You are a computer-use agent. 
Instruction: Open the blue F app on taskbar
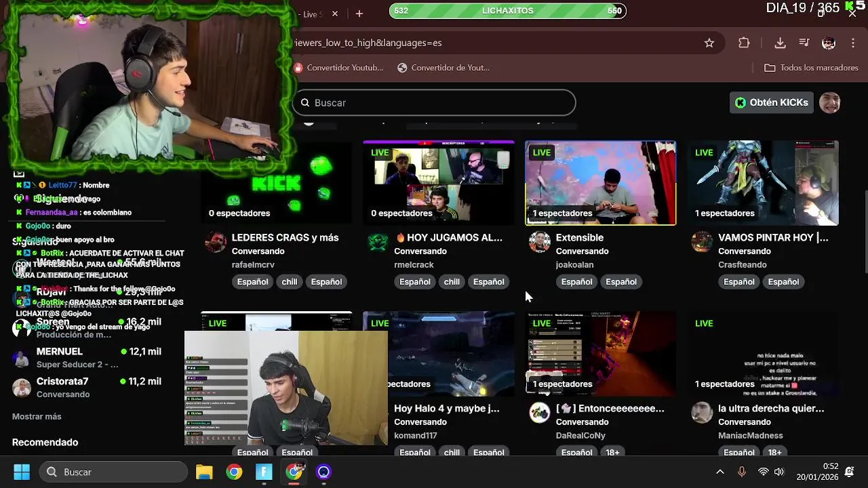coord(264,472)
